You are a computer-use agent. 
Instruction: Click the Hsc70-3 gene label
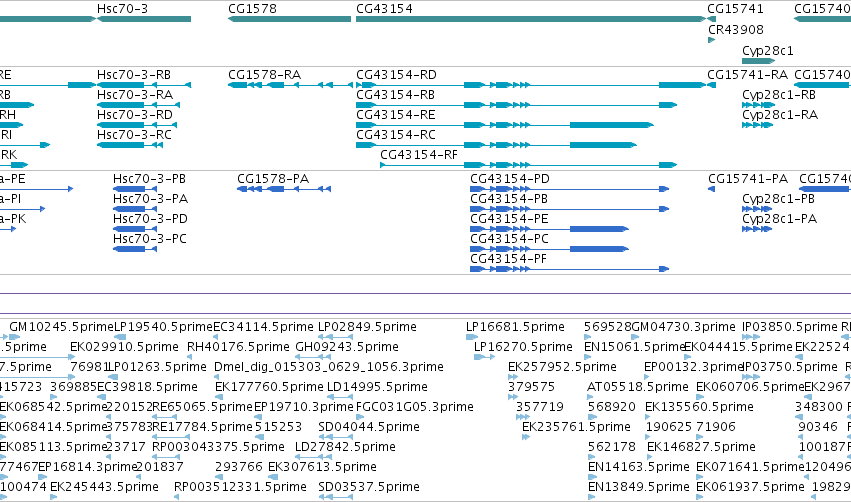click(122, 9)
